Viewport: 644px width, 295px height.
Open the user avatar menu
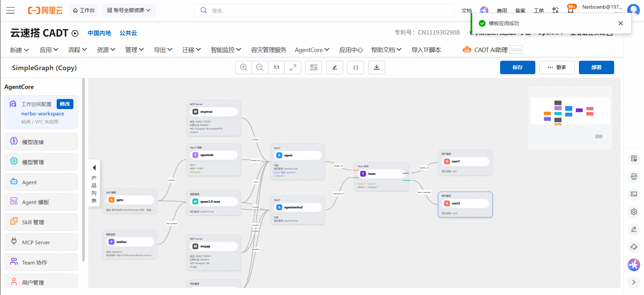click(x=633, y=10)
